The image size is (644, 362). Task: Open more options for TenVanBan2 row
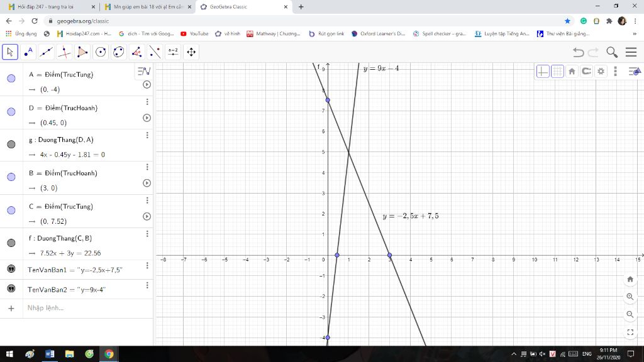147,285
